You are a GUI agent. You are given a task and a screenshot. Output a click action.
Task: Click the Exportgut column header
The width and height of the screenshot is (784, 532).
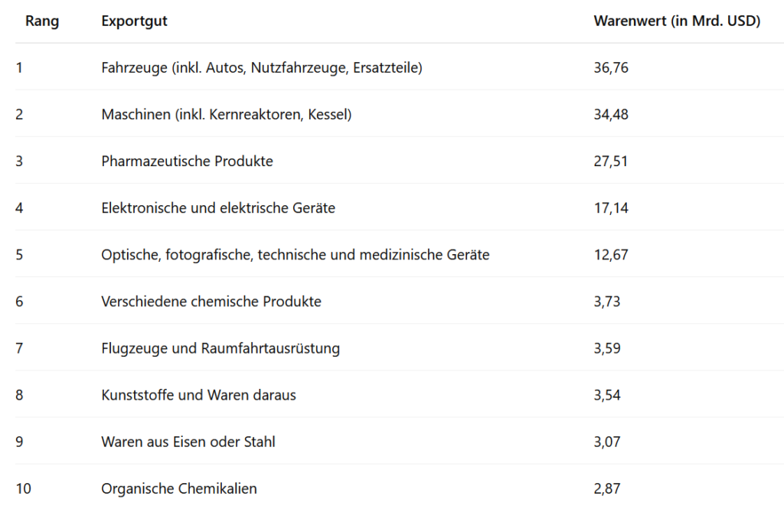(134, 21)
